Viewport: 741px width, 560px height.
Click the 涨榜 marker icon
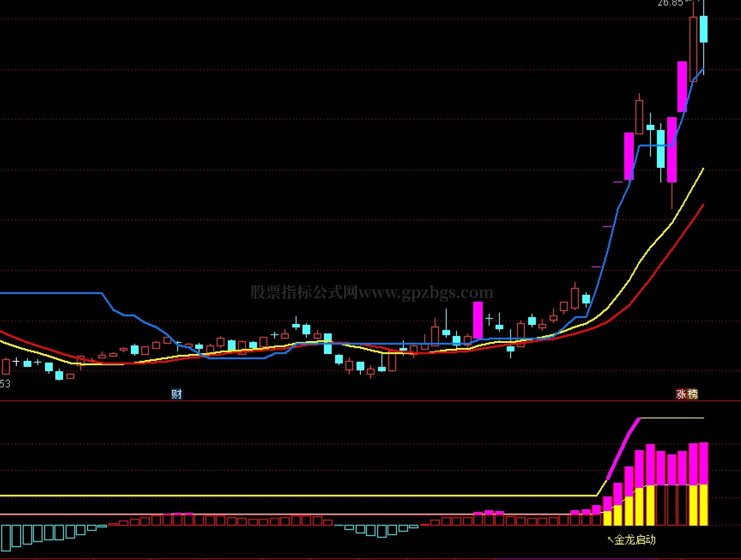[x=687, y=394]
